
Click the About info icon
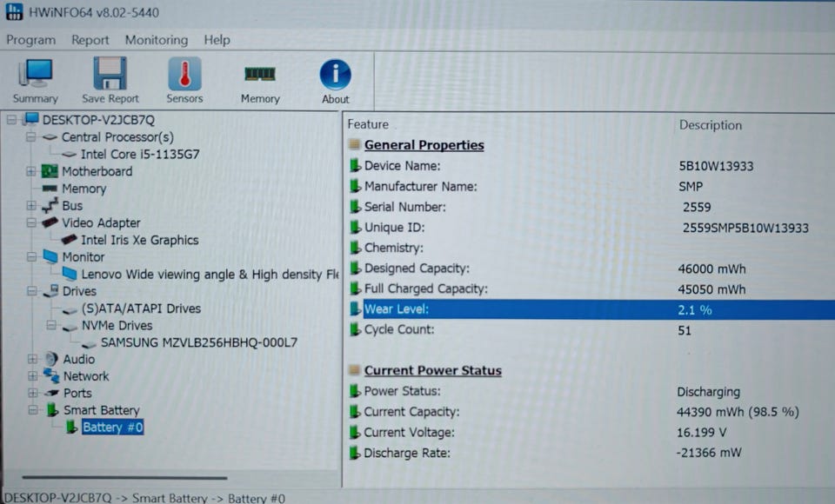click(335, 74)
